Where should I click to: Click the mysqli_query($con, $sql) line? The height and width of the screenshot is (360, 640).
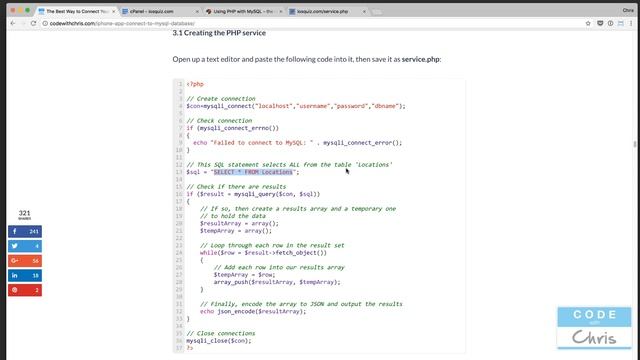(x=253, y=194)
